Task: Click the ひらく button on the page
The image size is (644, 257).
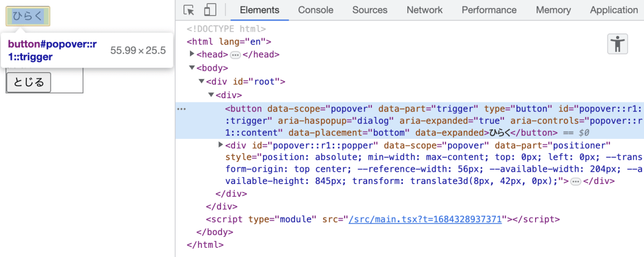Action: (28, 16)
